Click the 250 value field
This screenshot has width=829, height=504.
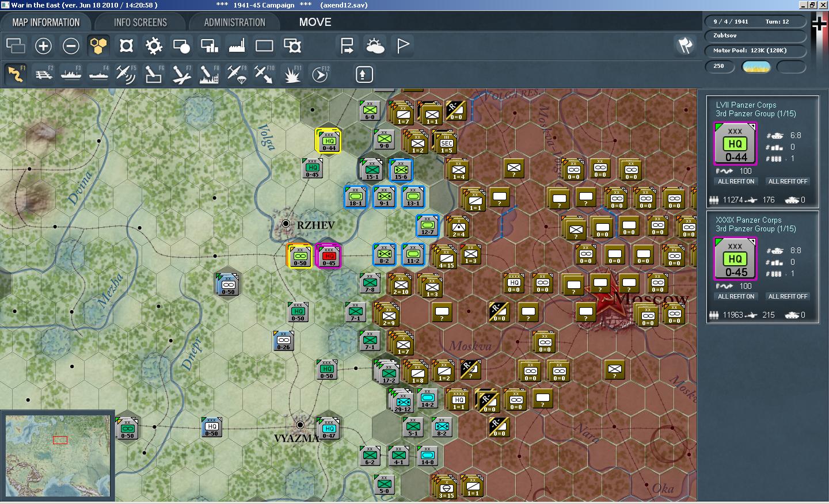tap(720, 66)
